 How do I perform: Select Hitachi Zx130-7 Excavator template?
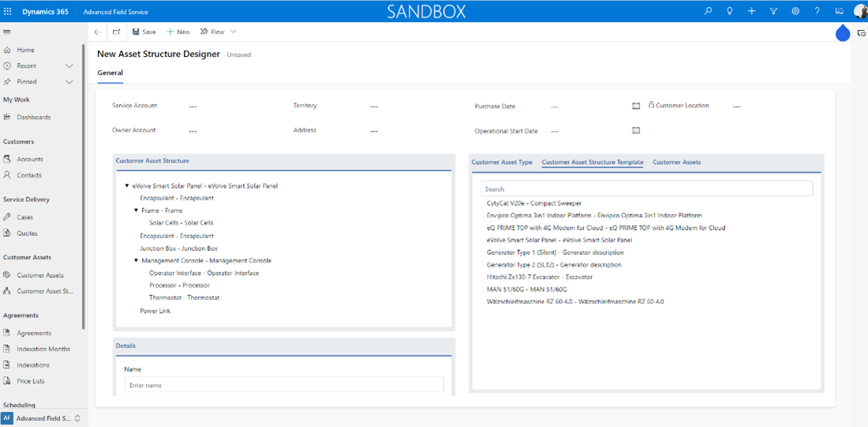point(539,277)
